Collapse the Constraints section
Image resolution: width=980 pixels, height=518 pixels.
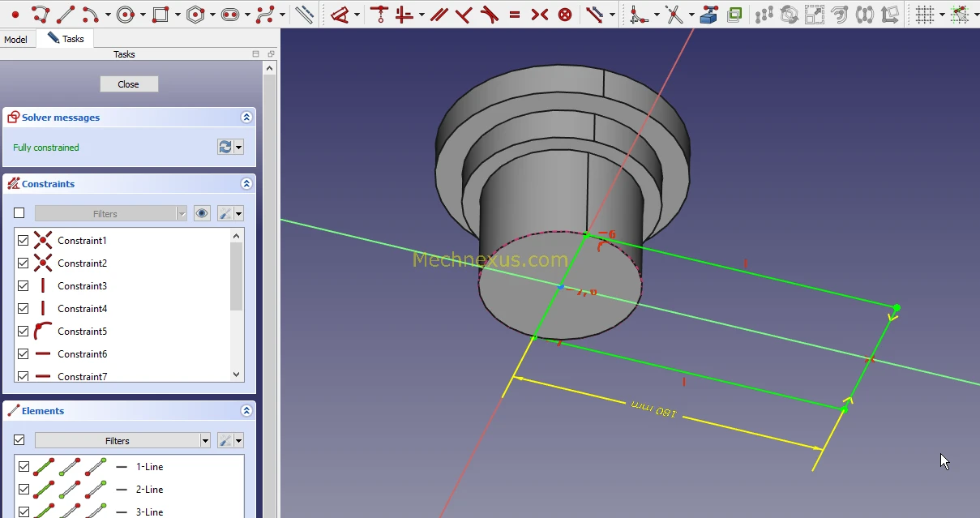(246, 184)
